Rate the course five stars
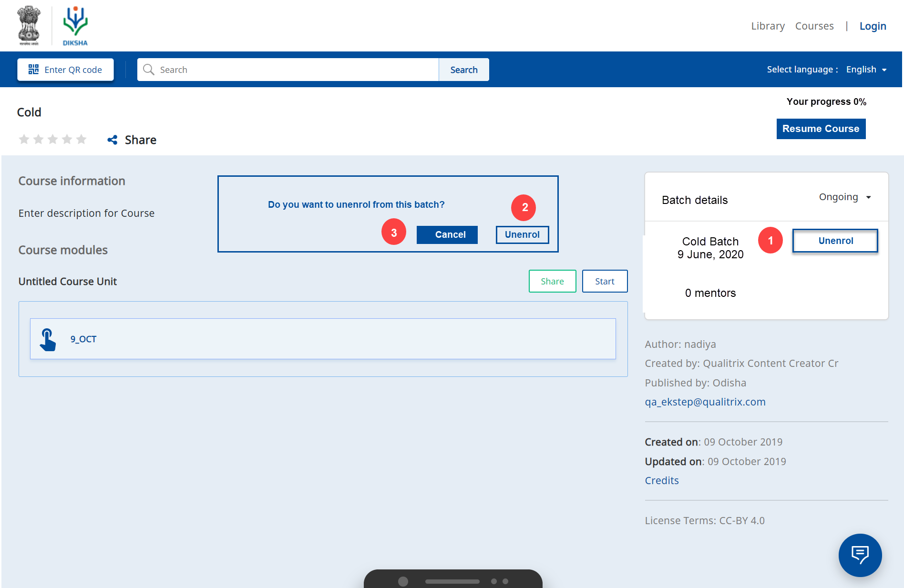904x588 pixels. 82,139
